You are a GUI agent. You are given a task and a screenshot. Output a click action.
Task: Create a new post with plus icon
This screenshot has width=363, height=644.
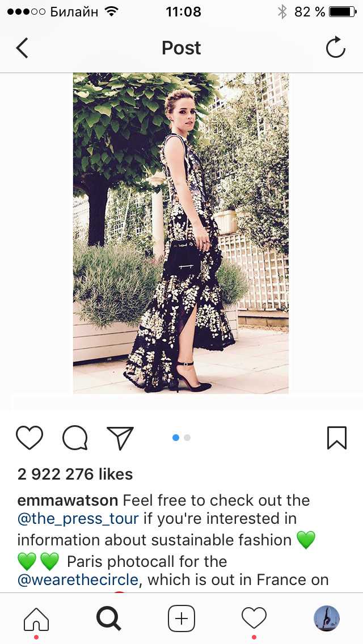pos(181,618)
